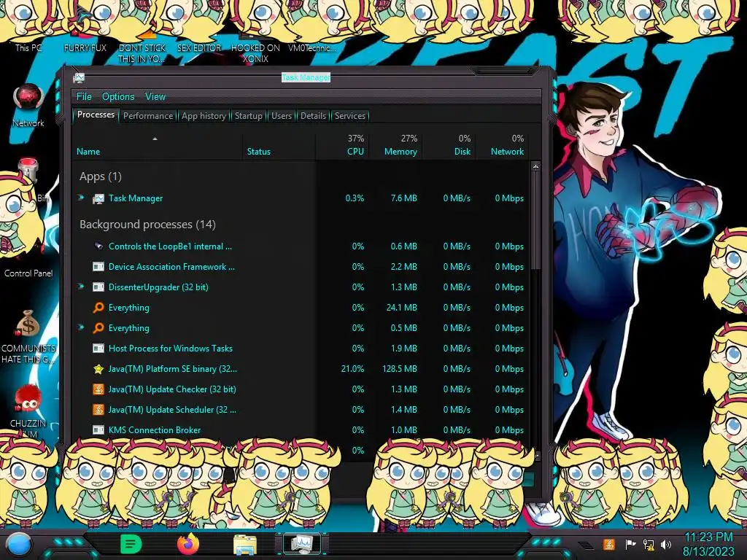Open Action Center flag tray icon
The width and height of the screenshot is (747, 560).
click(x=630, y=544)
